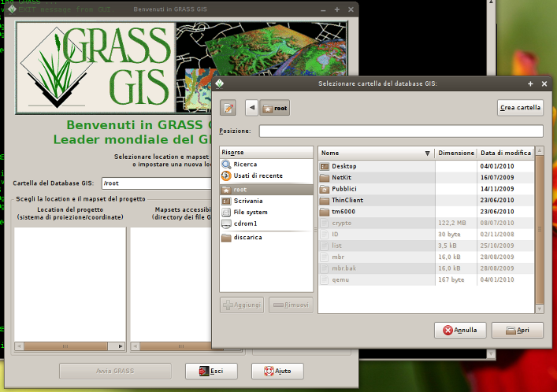Screen dimensions: 557x392
Task: Click the dialog's GRASS title bar icon
Action: click(220, 83)
